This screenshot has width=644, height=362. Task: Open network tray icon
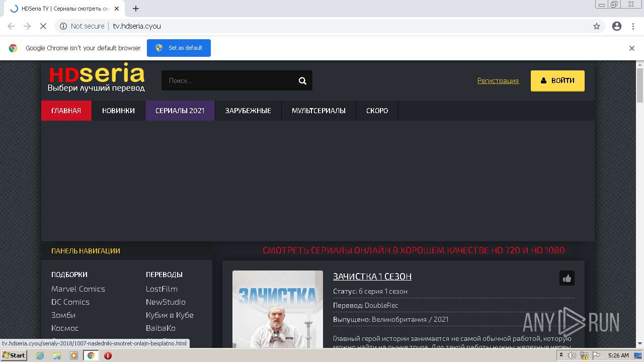click(584, 355)
